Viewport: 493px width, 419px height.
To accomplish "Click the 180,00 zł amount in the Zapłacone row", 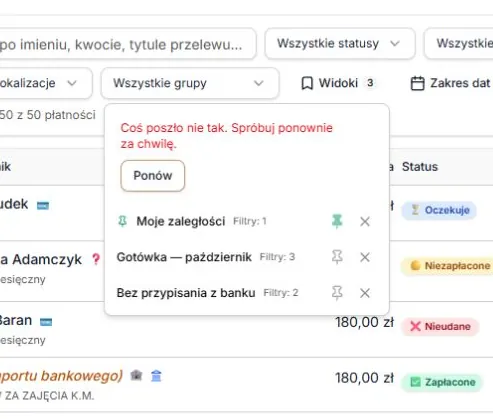I will coord(365,378).
